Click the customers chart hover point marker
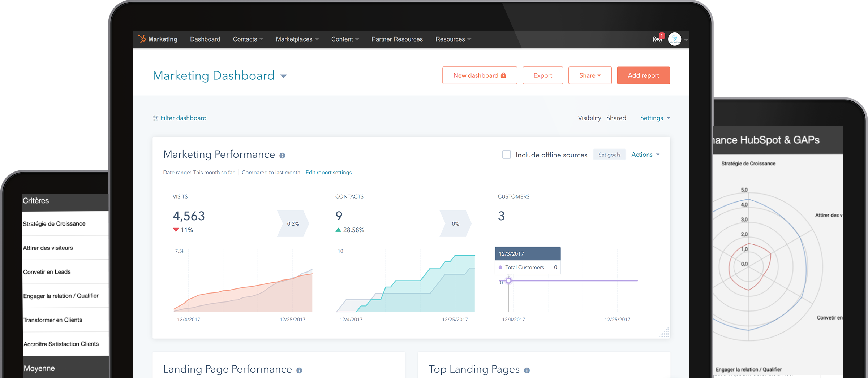This screenshot has height=378, width=868. click(508, 281)
